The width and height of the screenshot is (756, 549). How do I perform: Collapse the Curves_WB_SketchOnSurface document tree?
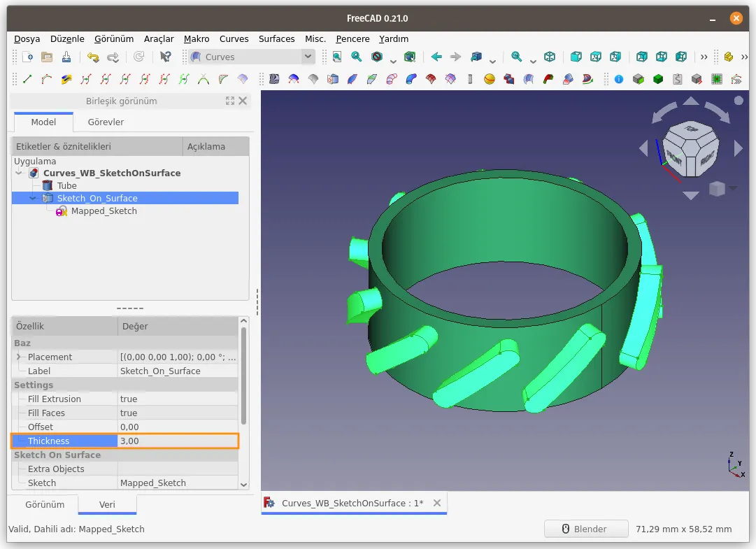click(19, 173)
